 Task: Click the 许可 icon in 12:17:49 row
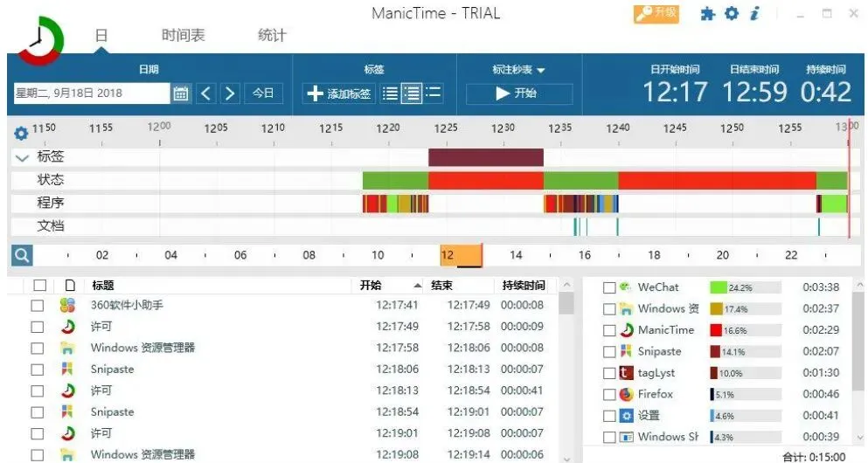click(67, 327)
